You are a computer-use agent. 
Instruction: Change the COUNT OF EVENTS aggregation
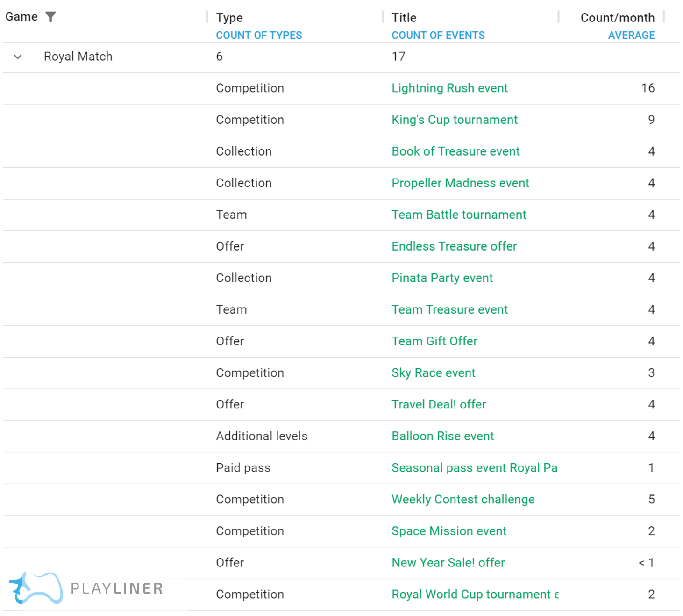click(438, 36)
